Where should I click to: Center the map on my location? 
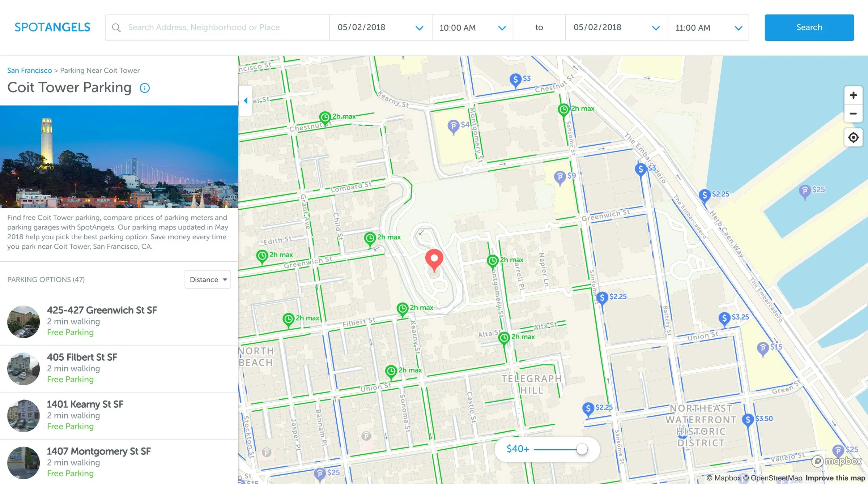853,137
